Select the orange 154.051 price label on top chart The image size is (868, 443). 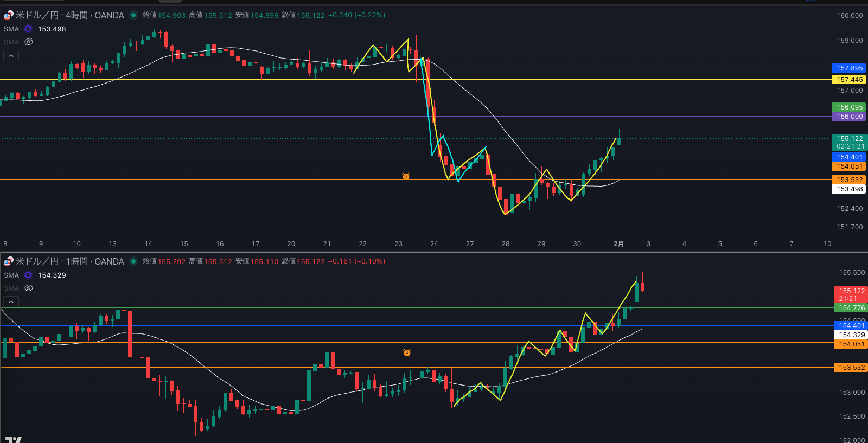click(849, 166)
